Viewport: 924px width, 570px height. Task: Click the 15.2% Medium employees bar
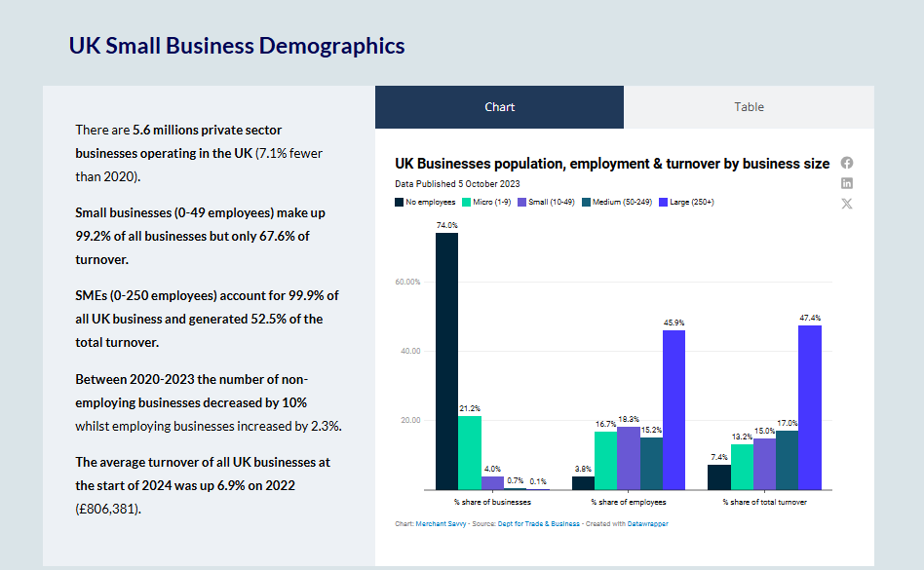tap(651, 464)
